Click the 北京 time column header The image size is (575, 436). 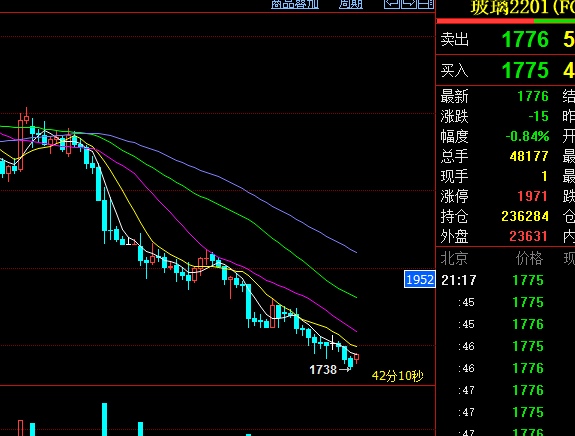pyautogui.click(x=454, y=259)
